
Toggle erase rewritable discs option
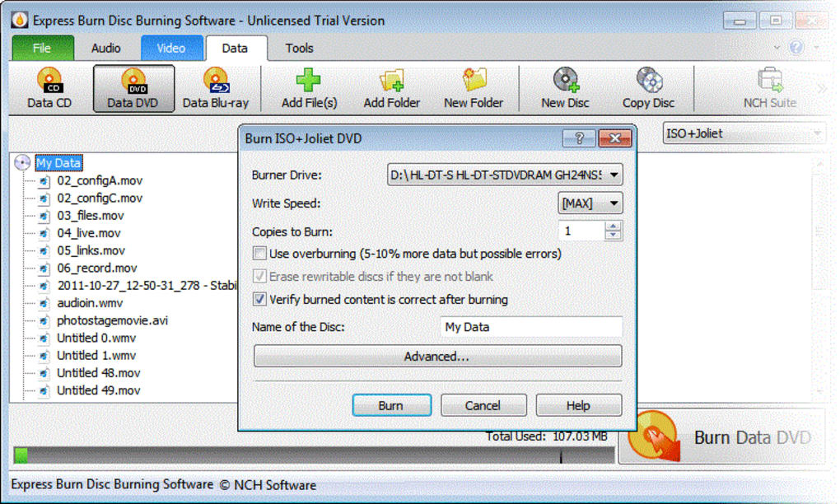click(x=259, y=277)
